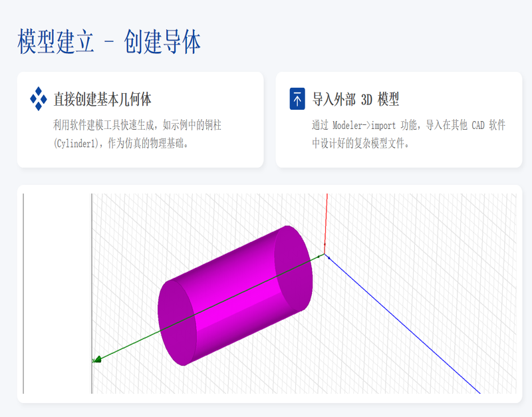Click the coordinate origin where the axes meet
Viewport: 532px width, 417px height.
click(325, 255)
